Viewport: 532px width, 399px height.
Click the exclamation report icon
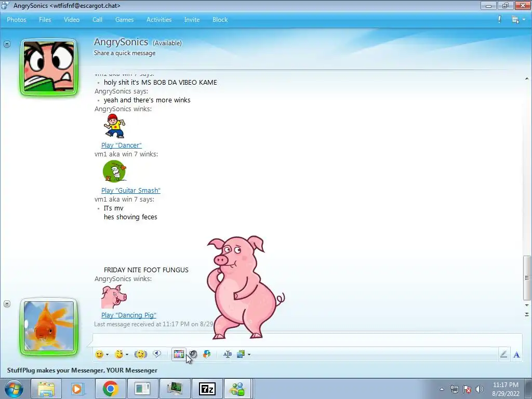click(x=499, y=19)
